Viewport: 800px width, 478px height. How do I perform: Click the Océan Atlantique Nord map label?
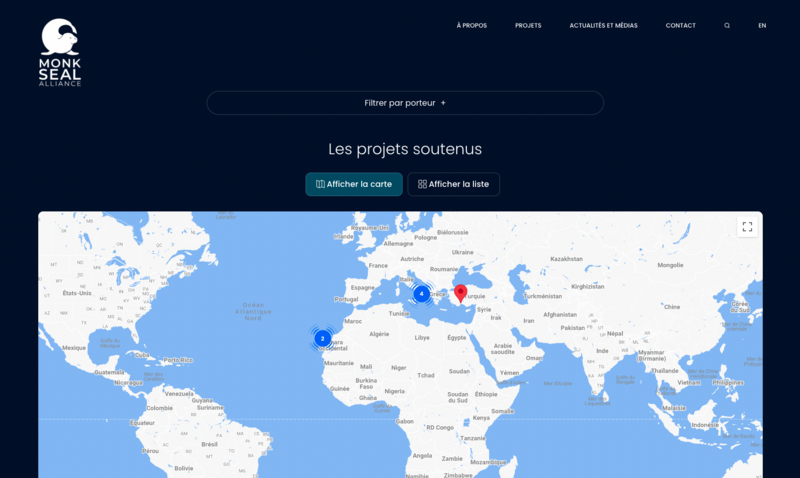point(256,309)
